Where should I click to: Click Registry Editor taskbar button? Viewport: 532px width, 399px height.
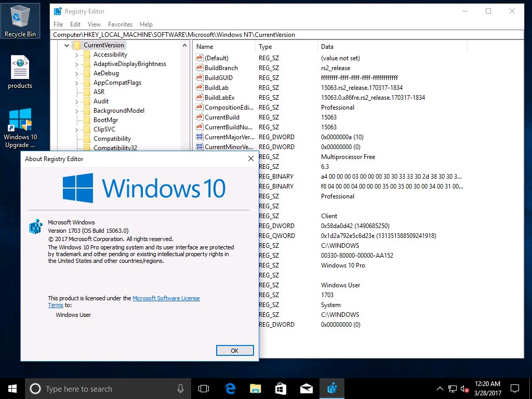332,389
